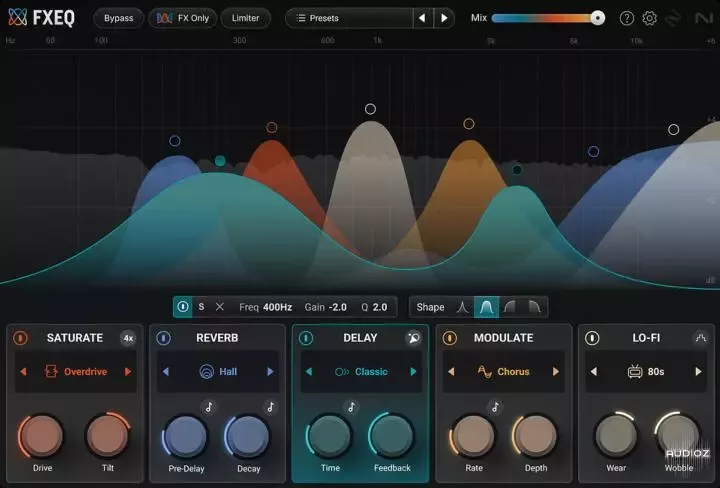Image resolution: width=720 pixels, height=488 pixels.
Task: Go to next preset arrow
Action: coord(444,18)
